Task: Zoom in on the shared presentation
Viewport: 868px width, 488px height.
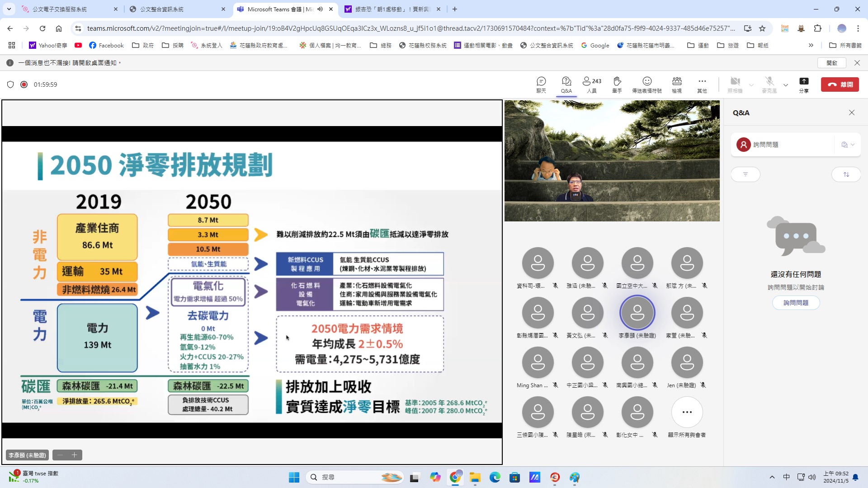Action: [75, 455]
